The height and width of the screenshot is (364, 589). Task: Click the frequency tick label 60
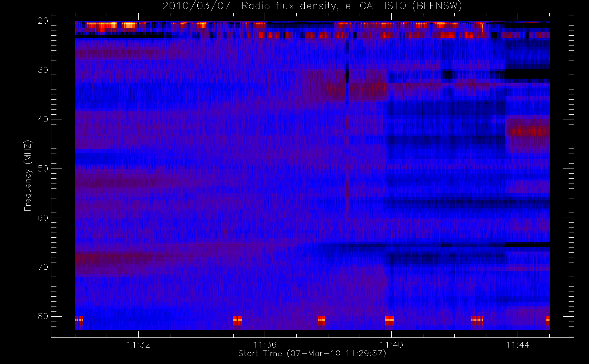pyautogui.click(x=43, y=218)
